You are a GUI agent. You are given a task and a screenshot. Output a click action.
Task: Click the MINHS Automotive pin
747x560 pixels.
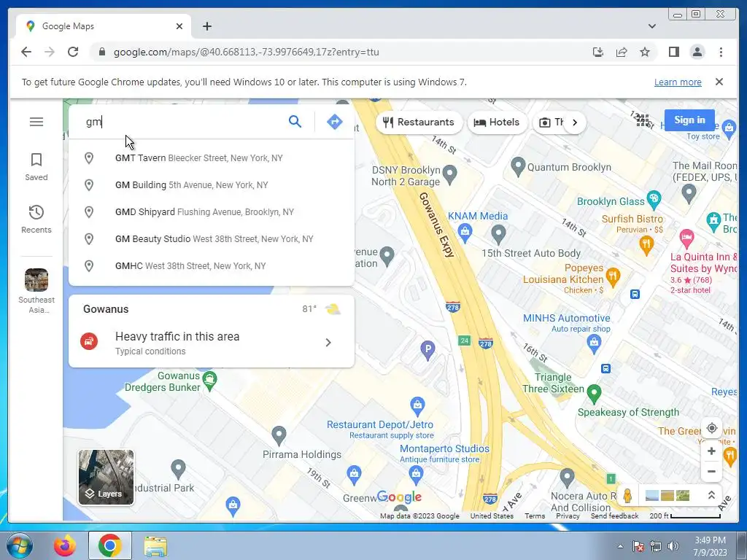pos(594,343)
